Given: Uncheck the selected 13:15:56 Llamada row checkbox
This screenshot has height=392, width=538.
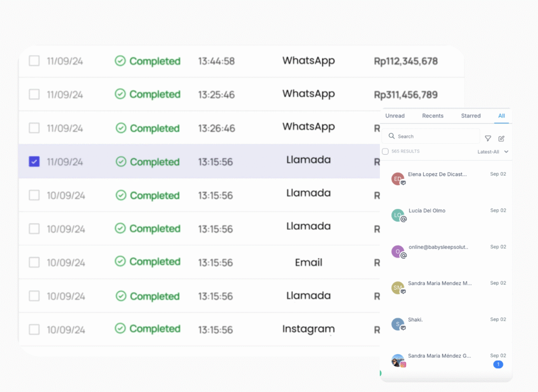Looking at the screenshot, I should point(34,162).
